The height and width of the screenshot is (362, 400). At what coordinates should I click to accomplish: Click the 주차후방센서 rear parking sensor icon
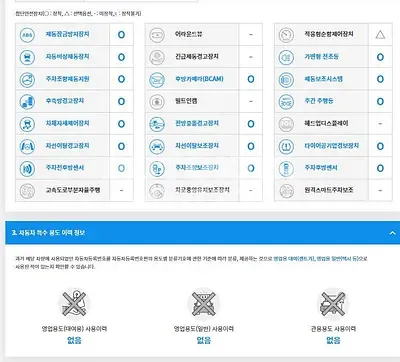pyautogui.click(x=286, y=169)
